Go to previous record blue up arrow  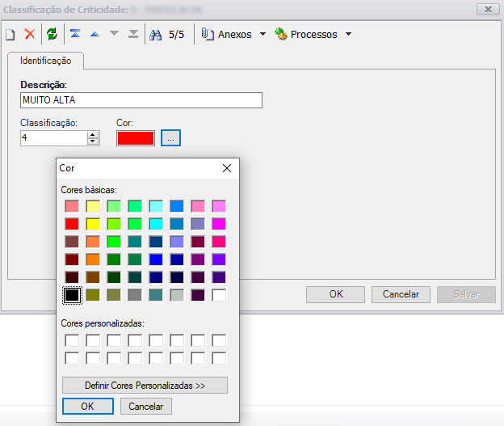tap(94, 34)
